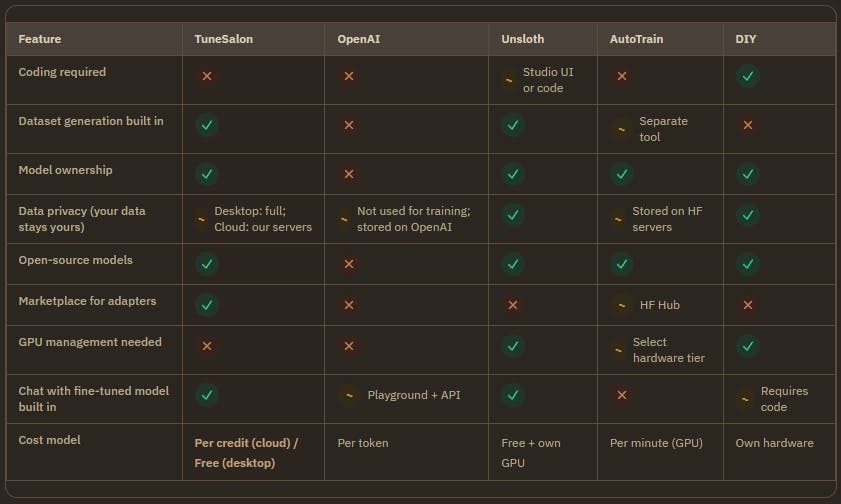Click TuneSalon's red X for GPU management needed

click(207, 346)
